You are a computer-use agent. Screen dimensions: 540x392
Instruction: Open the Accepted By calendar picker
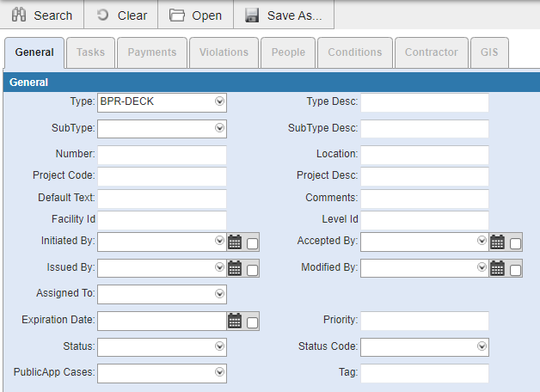497,242
